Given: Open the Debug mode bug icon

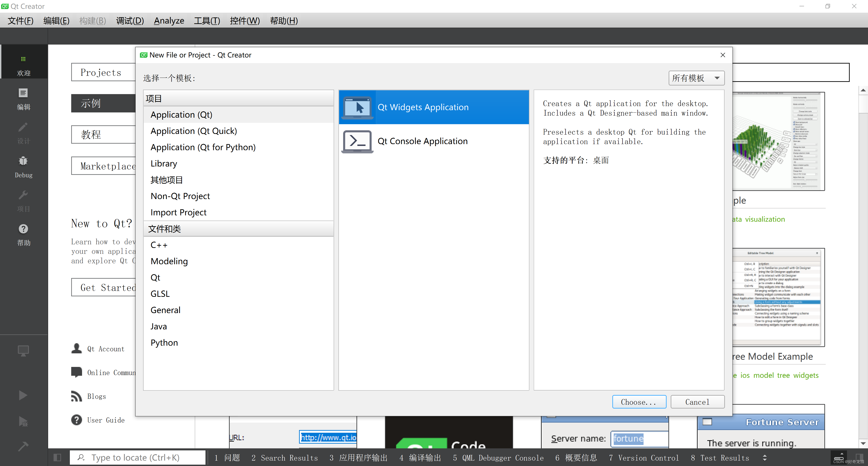Looking at the screenshot, I should [23, 161].
